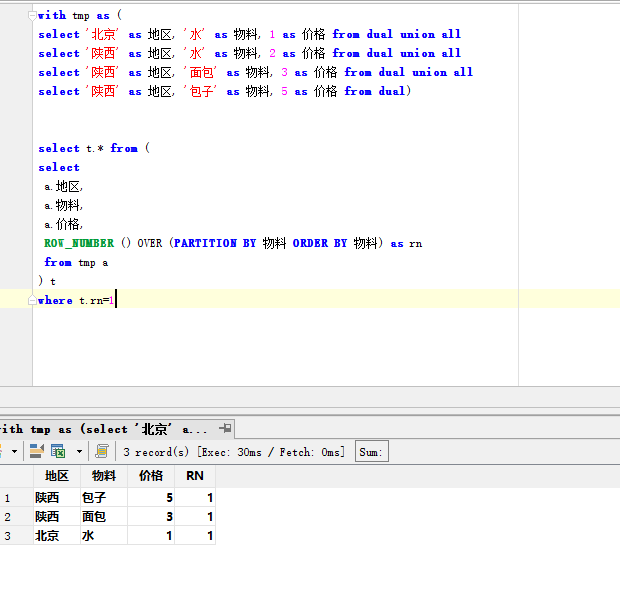Sort by the 地区 column header
Viewport: 620px width, 597px height.
pos(57,476)
